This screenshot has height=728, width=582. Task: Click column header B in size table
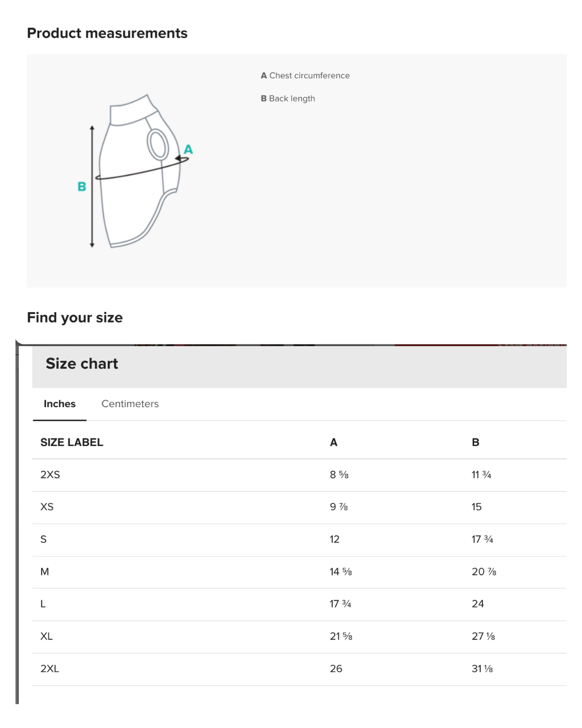(475, 442)
